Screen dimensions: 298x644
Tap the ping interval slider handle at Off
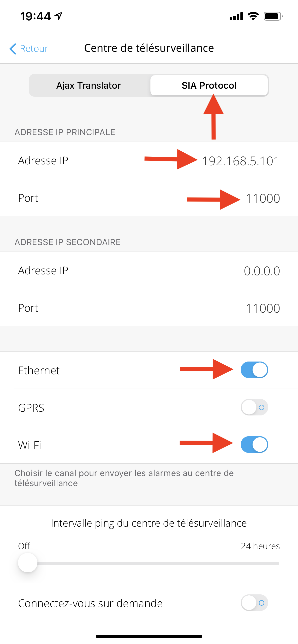point(28,563)
